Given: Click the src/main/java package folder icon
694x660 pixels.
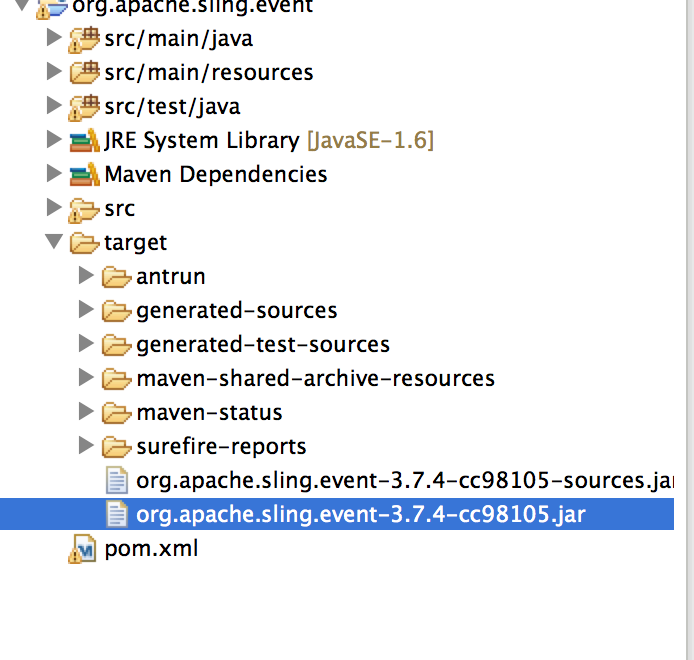Looking at the screenshot, I should click(84, 40).
